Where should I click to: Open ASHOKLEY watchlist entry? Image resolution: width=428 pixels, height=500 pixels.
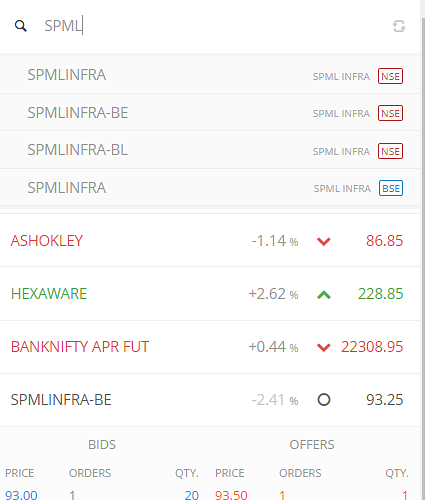click(x=210, y=240)
